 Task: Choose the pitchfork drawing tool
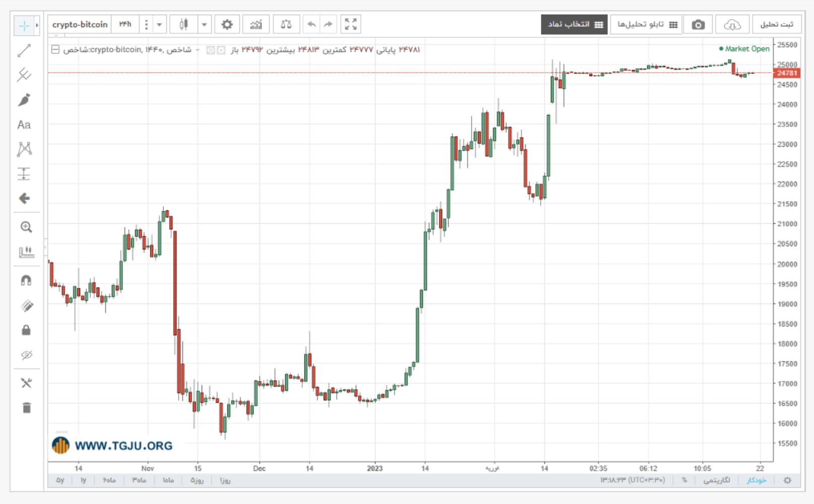click(24, 75)
